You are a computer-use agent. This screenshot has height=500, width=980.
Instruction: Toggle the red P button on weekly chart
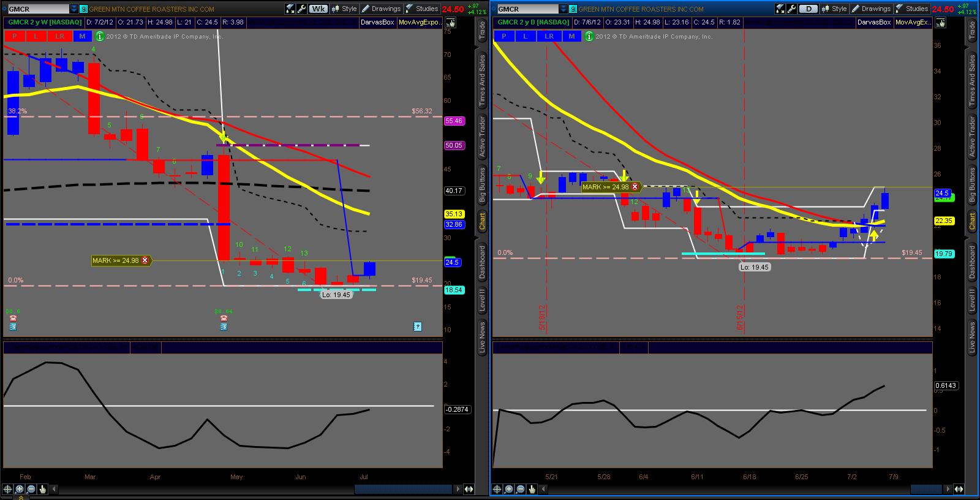click(x=14, y=36)
